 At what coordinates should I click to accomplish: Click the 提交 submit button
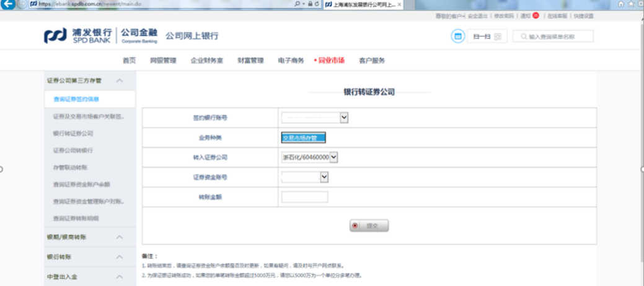click(x=369, y=226)
